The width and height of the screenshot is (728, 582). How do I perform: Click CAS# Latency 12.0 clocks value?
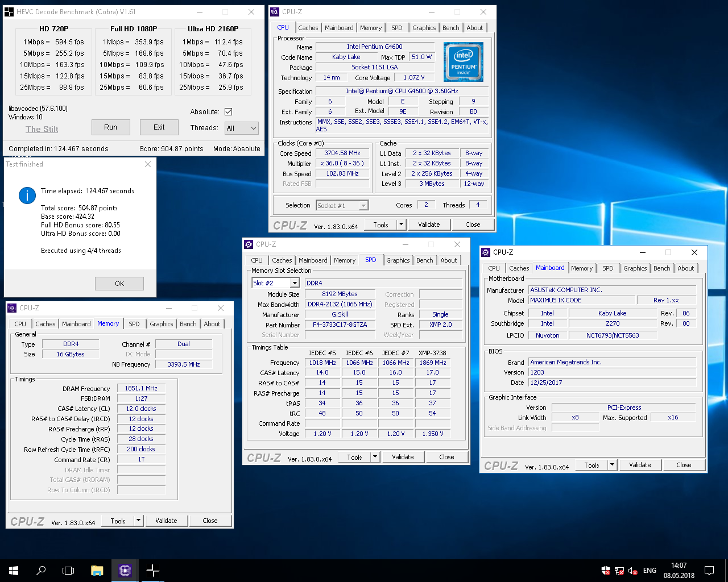point(141,409)
